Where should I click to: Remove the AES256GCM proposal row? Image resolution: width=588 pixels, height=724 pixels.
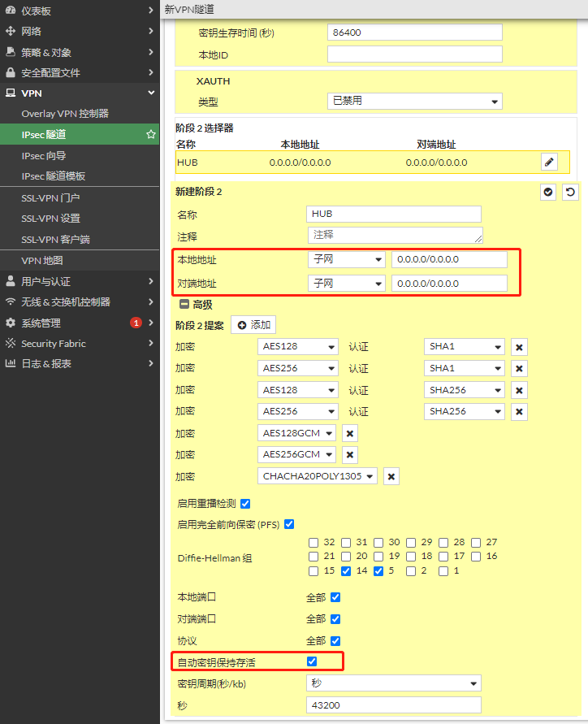pos(350,455)
